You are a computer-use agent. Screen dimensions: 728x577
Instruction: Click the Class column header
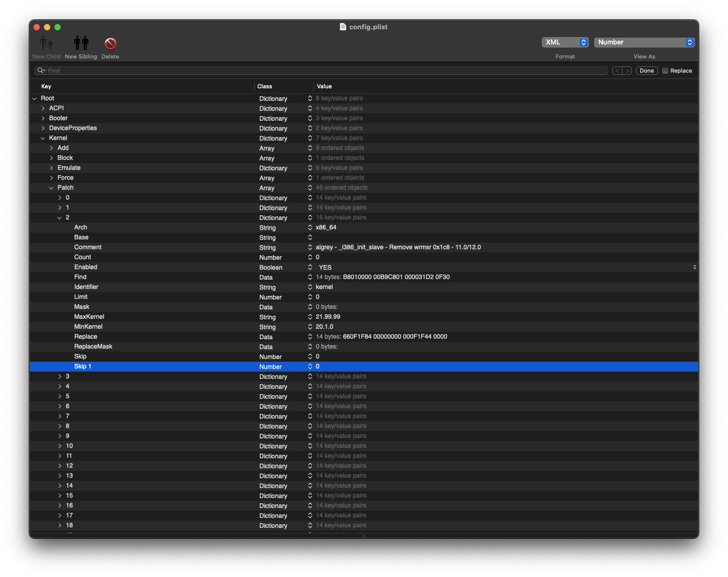click(x=265, y=86)
